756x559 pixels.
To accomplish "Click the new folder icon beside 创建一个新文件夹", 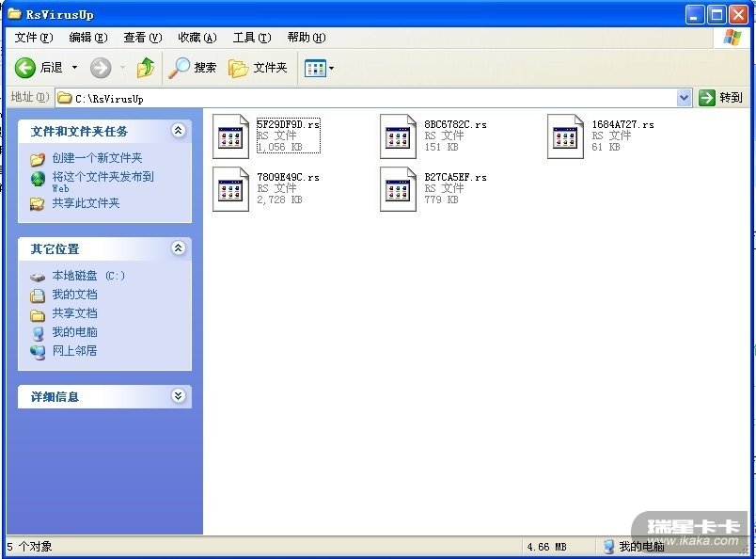I will point(37,159).
